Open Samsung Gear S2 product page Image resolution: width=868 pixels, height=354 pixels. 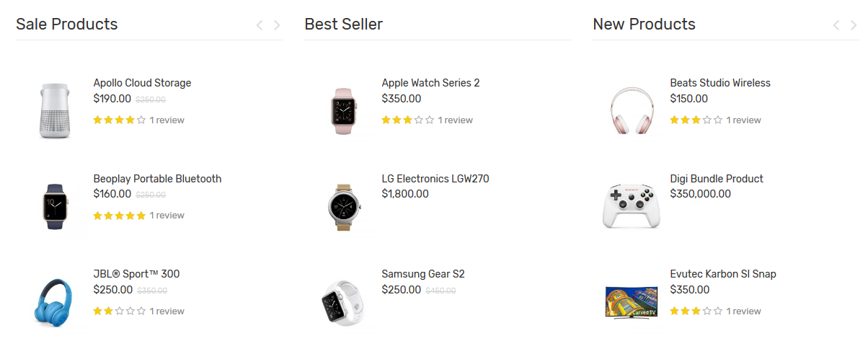pos(423,274)
